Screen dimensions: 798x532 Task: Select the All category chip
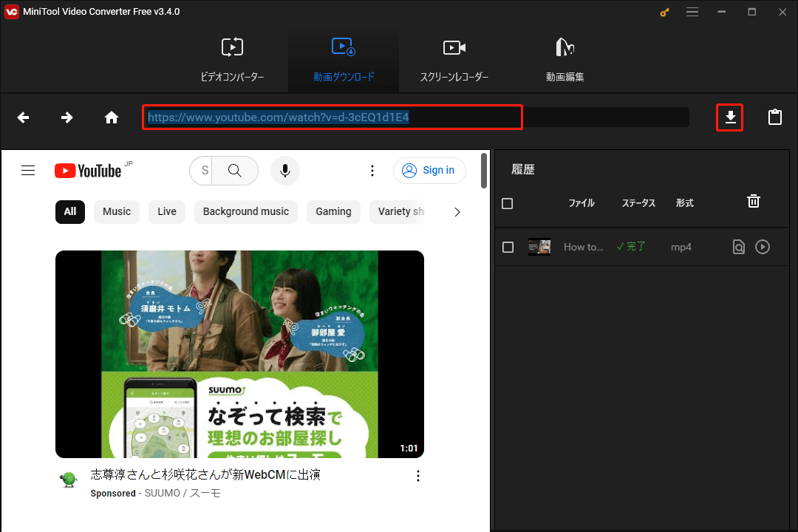(70, 212)
